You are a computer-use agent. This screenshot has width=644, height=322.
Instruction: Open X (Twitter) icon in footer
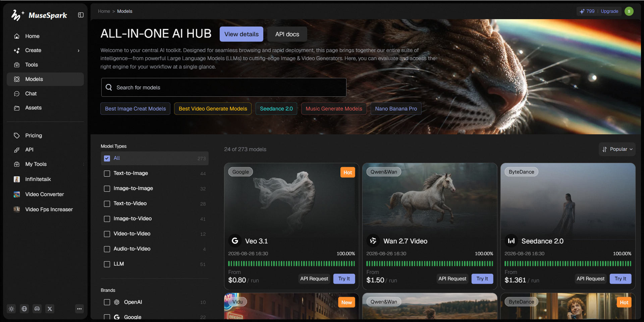[50, 309]
